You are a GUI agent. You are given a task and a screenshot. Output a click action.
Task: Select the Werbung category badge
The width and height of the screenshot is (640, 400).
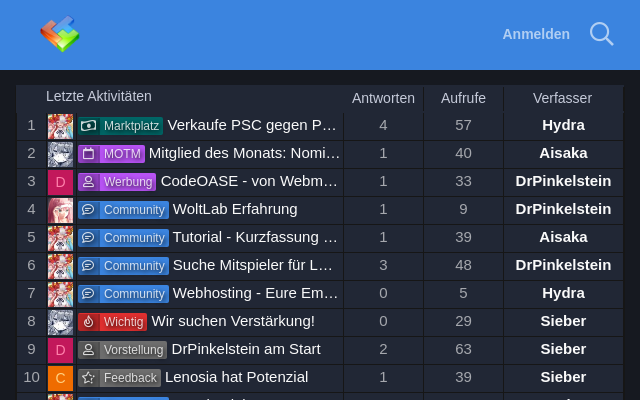(116, 182)
